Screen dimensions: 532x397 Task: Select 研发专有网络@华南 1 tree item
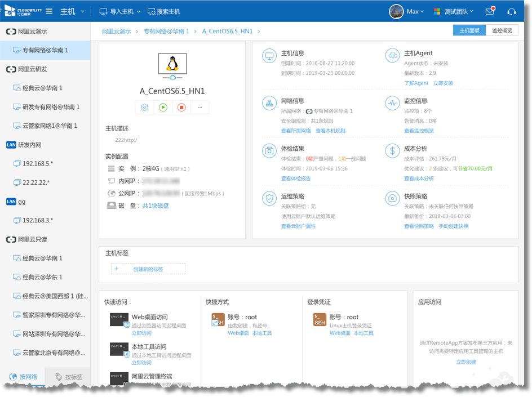(45, 107)
